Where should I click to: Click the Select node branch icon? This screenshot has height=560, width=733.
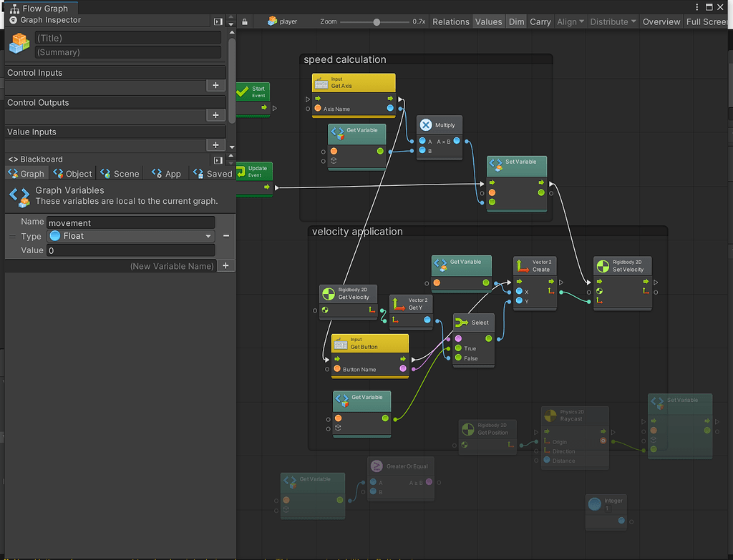(x=462, y=323)
